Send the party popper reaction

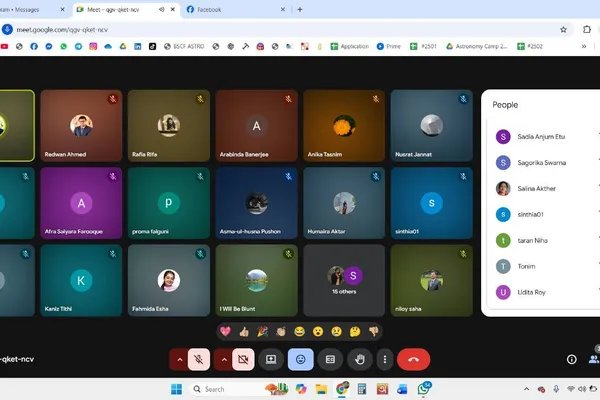click(x=262, y=331)
